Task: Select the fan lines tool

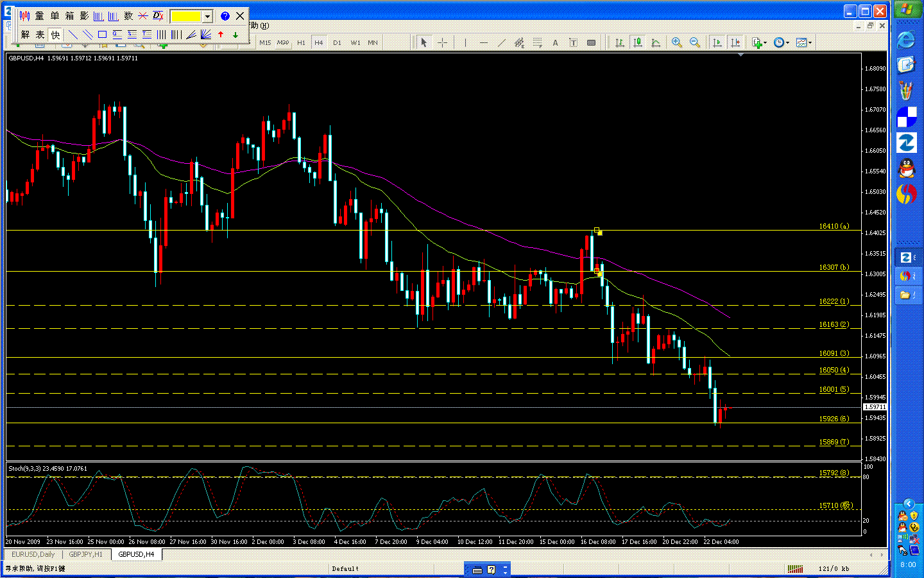Action: pos(191,35)
